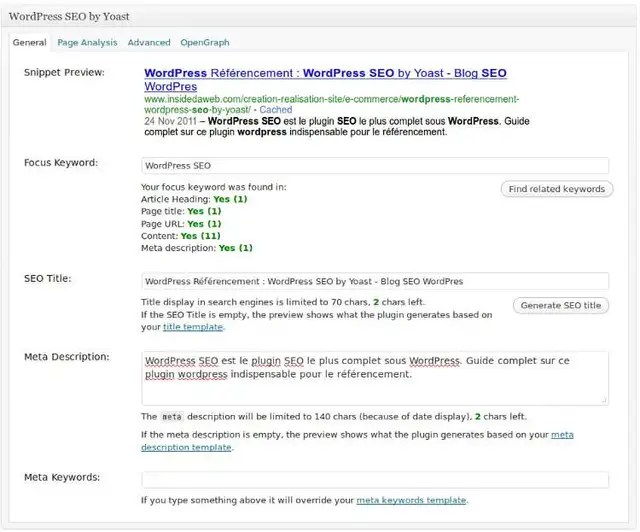Click the meta description textarea resize handle
The height and width of the screenshot is (532, 640).
[604, 401]
